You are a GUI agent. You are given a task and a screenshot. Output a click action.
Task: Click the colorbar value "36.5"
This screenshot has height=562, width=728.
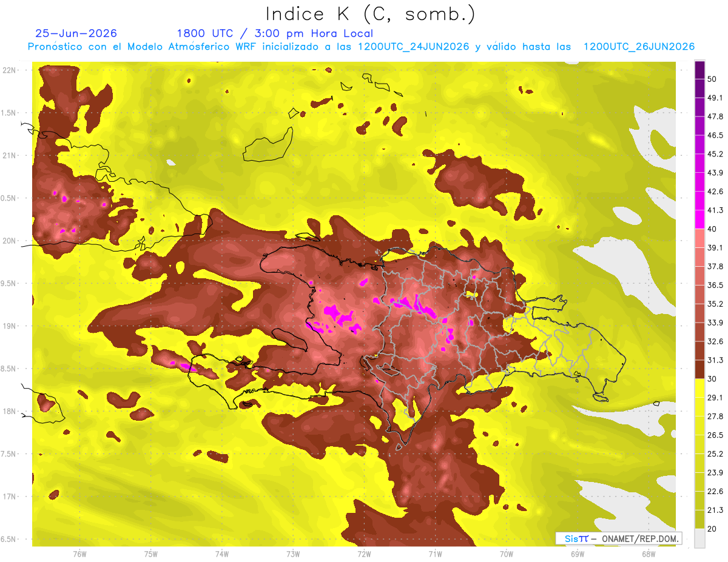[715, 285]
